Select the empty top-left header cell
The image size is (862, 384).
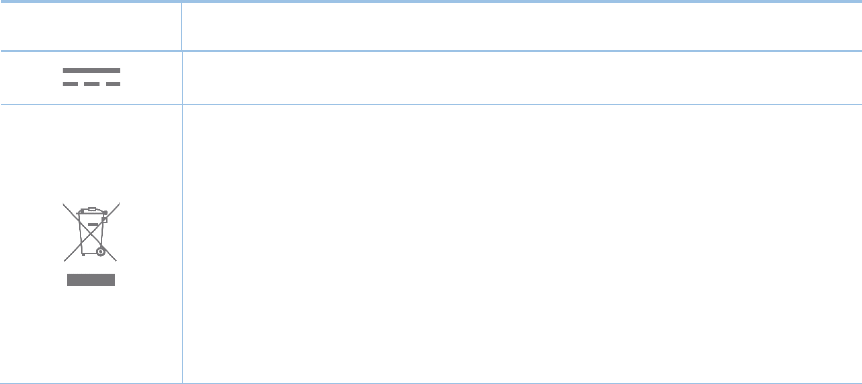point(91,27)
